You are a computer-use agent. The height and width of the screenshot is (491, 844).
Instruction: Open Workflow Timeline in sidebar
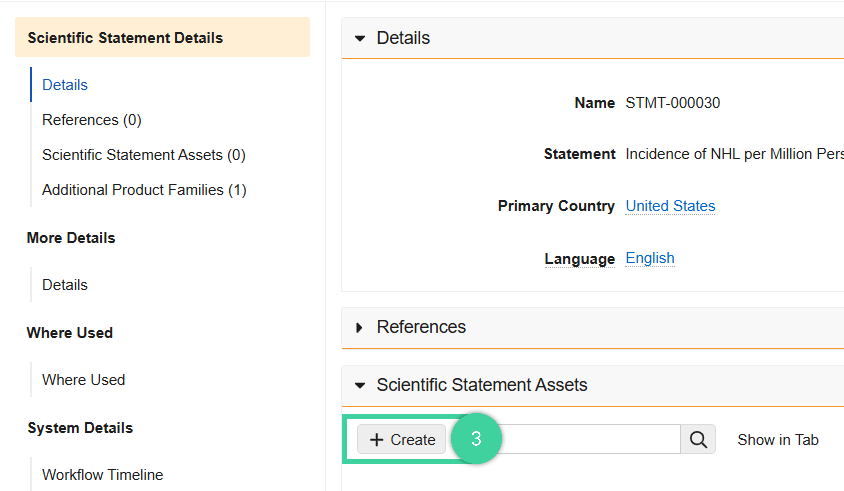tap(102, 475)
